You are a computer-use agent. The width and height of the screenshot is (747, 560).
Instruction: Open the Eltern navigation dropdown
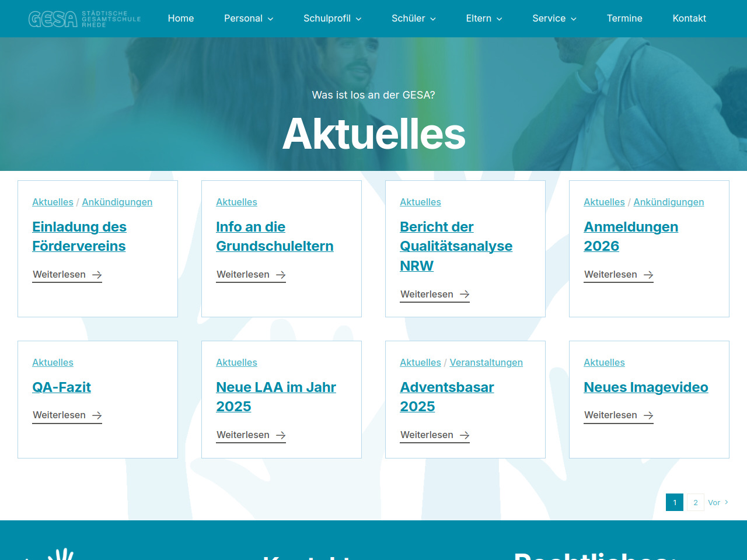point(484,19)
